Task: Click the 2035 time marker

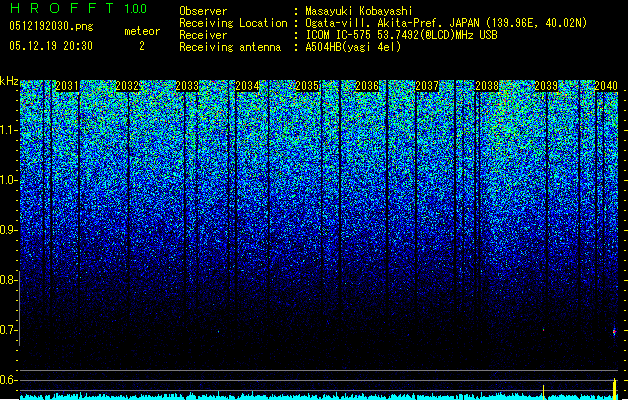Action: tap(307, 86)
